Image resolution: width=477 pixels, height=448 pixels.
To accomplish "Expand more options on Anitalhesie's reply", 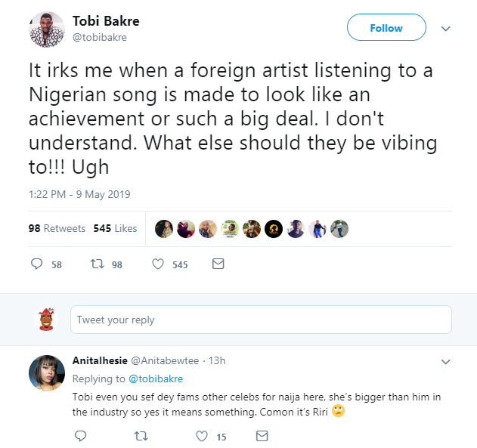I will (x=444, y=361).
